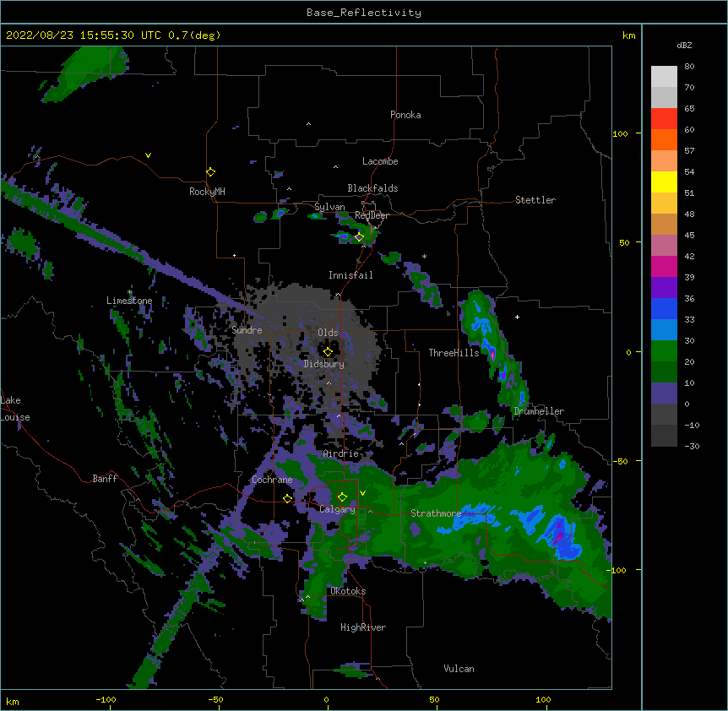
Task: Click the Limestone label
Action: (x=129, y=301)
